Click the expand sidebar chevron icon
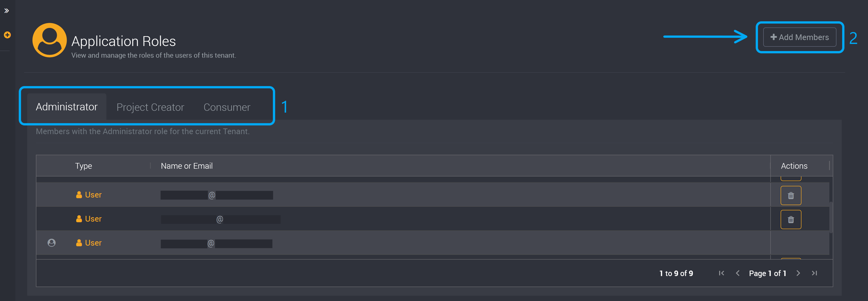 click(x=8, y=10)
